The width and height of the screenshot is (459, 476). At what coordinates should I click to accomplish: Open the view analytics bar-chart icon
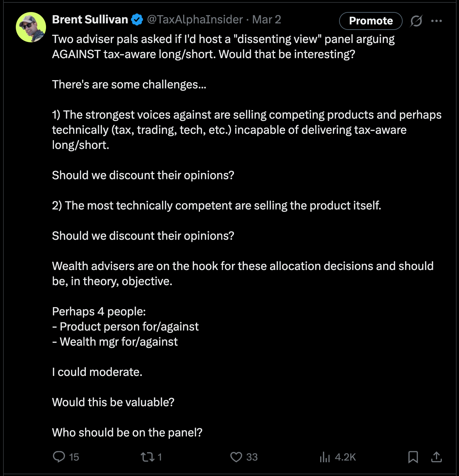[325, 457]
